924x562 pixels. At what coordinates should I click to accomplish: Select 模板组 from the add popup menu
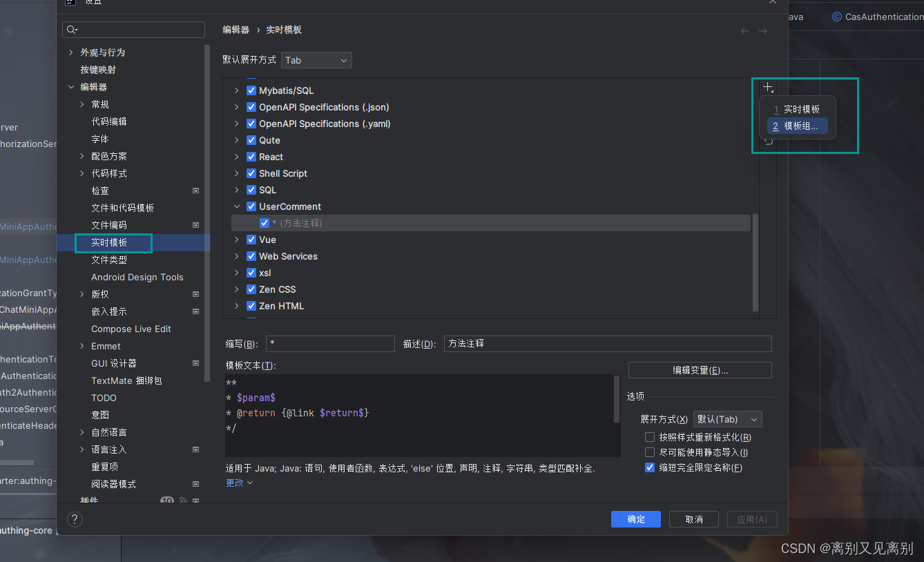pos(797,126)
